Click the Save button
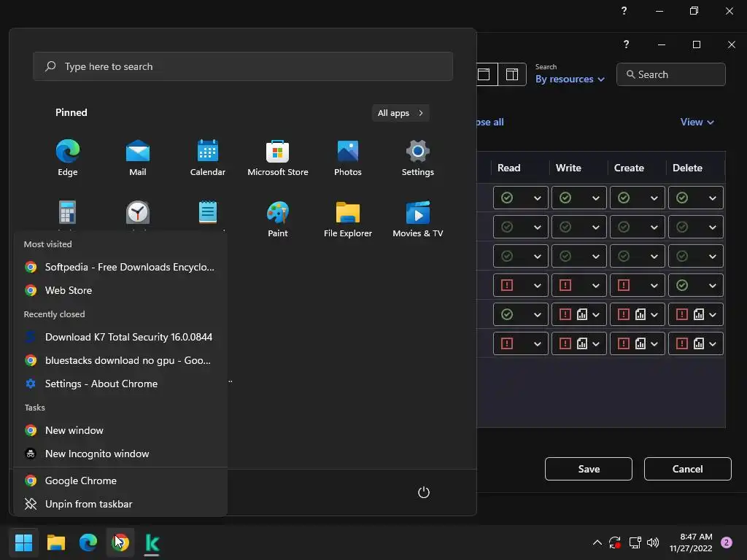Viewport: 747px width, 560px height. [x=589, y=469]
